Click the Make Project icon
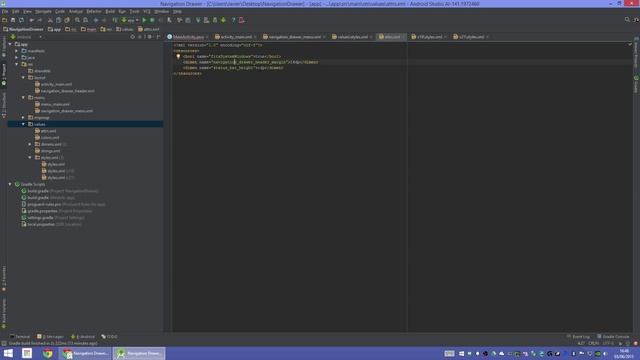Image resolution: width=640 pixels, height=360 pixels. point(115,20)
